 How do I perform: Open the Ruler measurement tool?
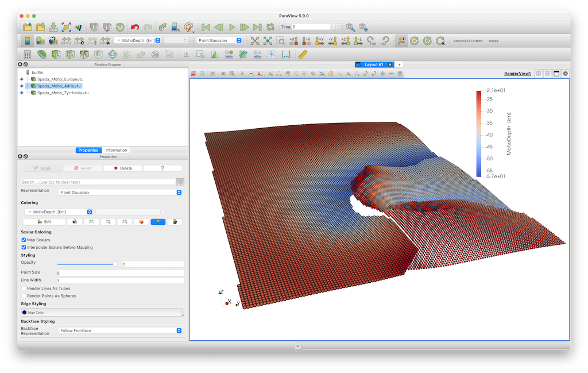click(303, 55)
